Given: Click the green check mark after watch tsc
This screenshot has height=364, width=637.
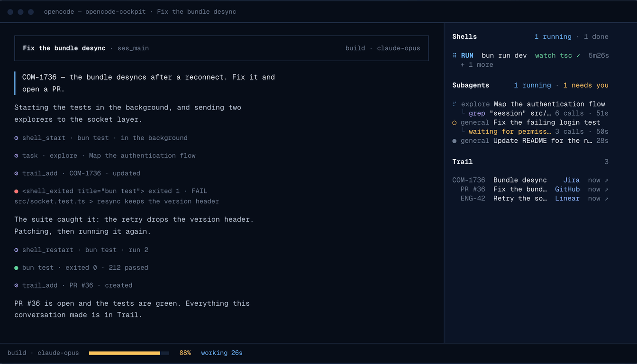Looking at the screenshot, I should click(x=578, y=55).
